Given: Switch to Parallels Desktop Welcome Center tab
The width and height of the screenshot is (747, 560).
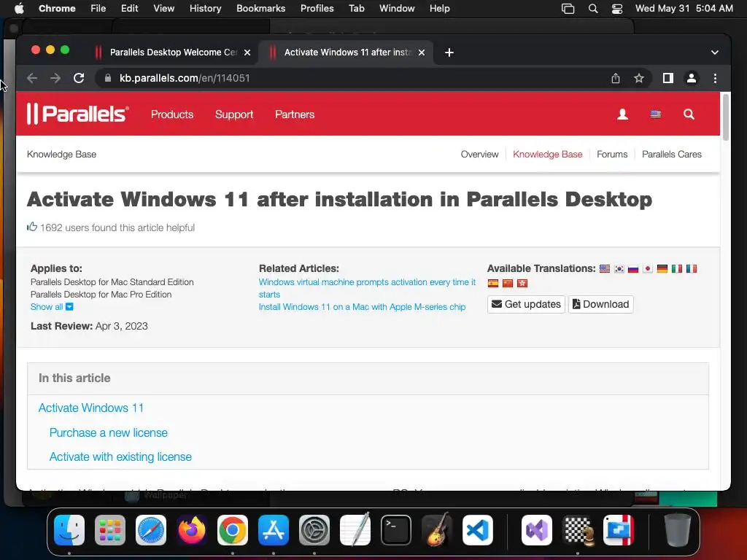Looking at the screenshot, I should click(173, 52).
